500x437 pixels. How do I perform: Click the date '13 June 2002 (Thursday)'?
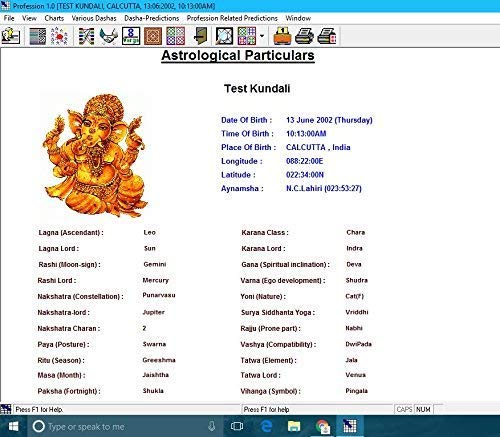click(x=329, y=120)
